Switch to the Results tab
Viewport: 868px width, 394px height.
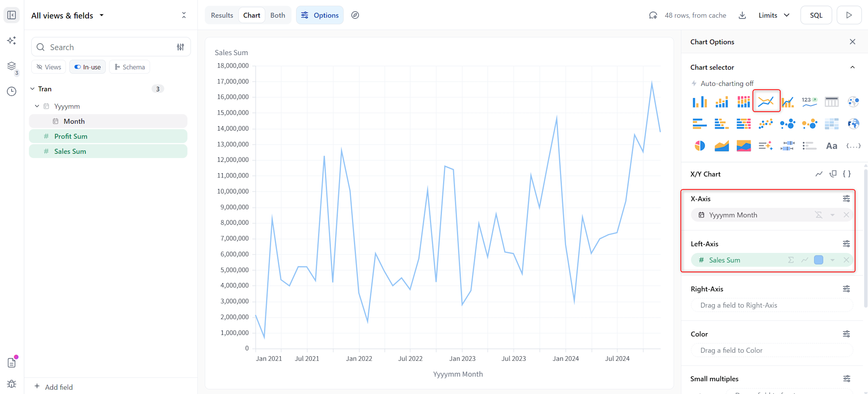pos(222,15)
